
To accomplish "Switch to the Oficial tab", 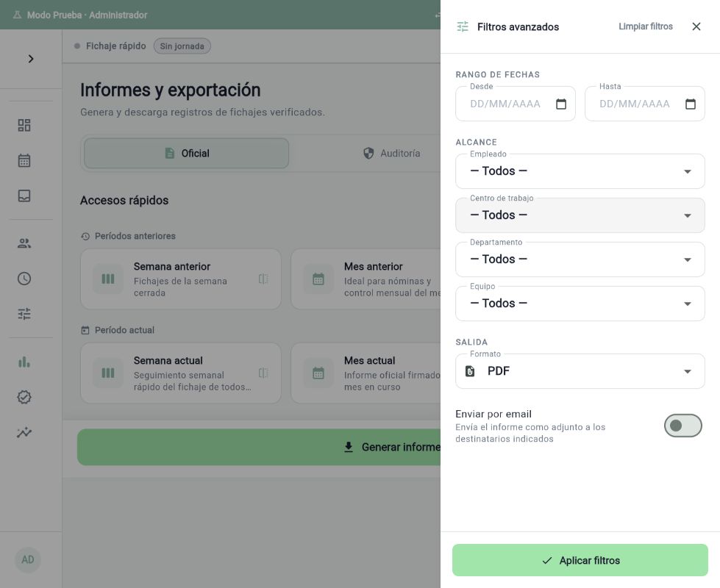I will coord(186,154).
